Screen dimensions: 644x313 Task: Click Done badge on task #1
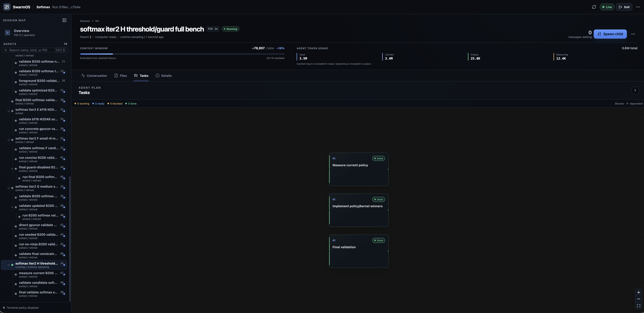point(378,159)
